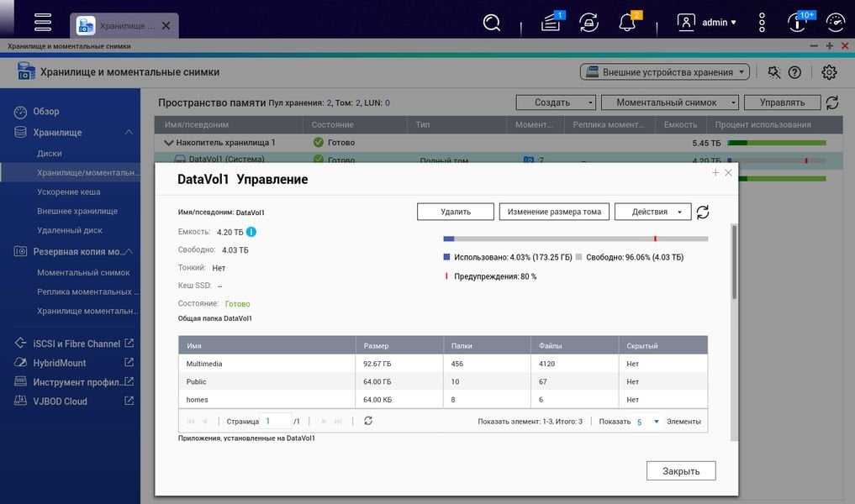The width and height of the screenshot is (855, 504).
Task: Refresh the DataVol1 management dialog
Action: 702,212
